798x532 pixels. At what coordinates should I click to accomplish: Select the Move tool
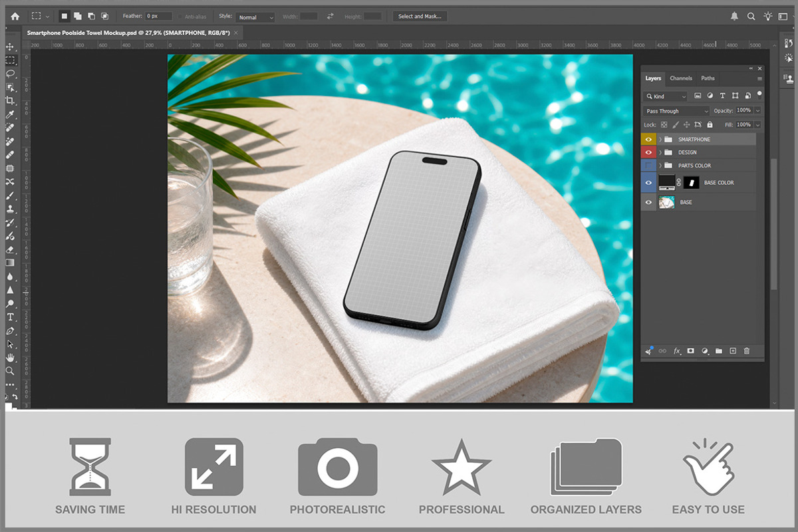click(x=10, y=47)
